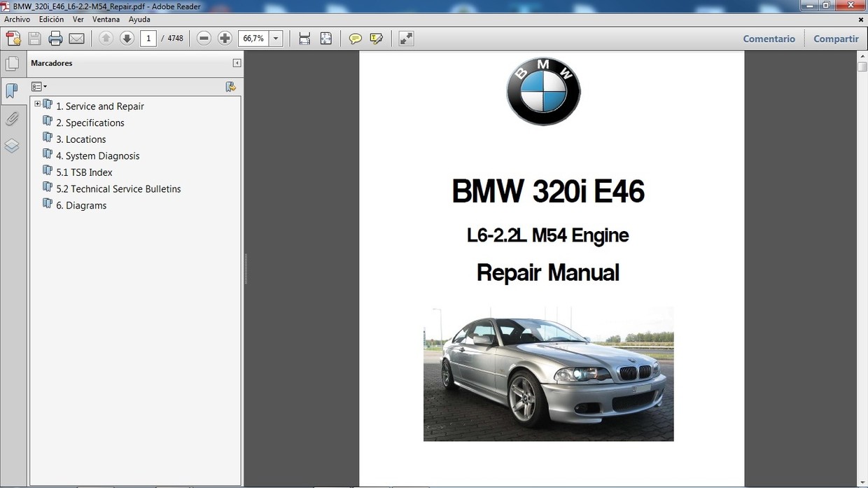The height and width of the screenshot is (488, 868).
Task: Open the zoom percentage dropdown
Action: click(x=276, y=39)
